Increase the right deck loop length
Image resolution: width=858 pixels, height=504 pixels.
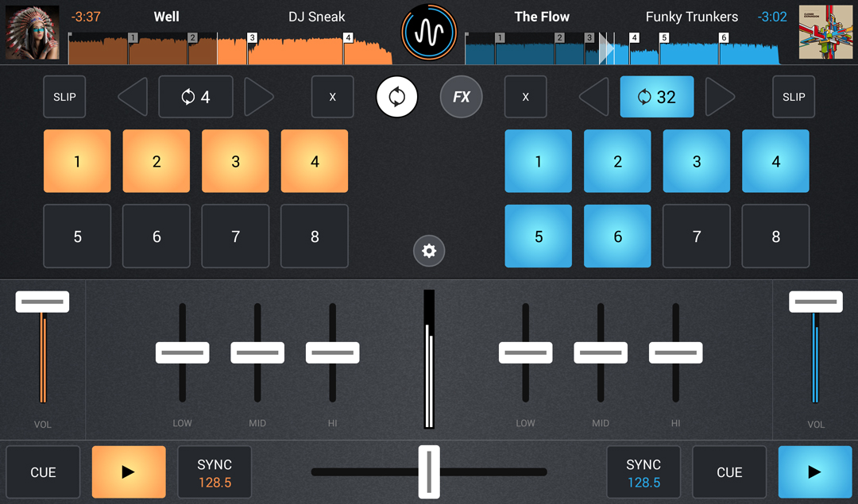pyautogui.click(x=720, y=97)
